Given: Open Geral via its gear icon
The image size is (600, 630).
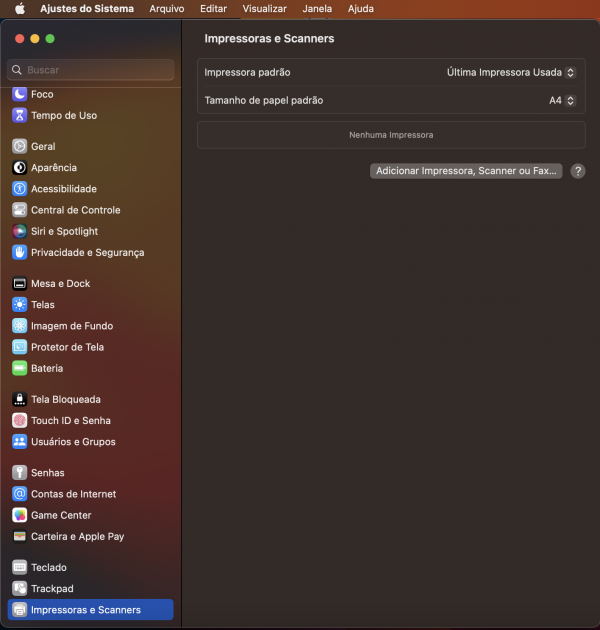Looking at the screenshot, I should [x=19, y=146].
